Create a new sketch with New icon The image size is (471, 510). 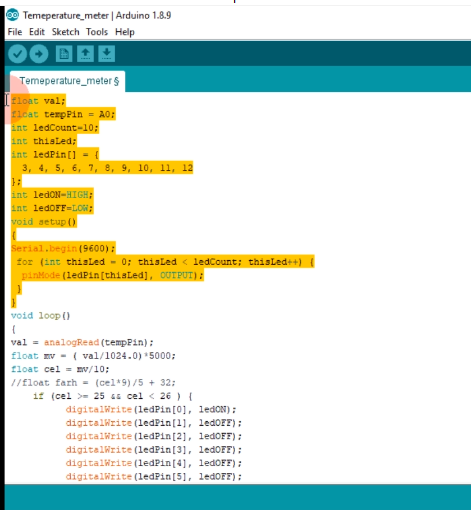[x=64, y=54]
